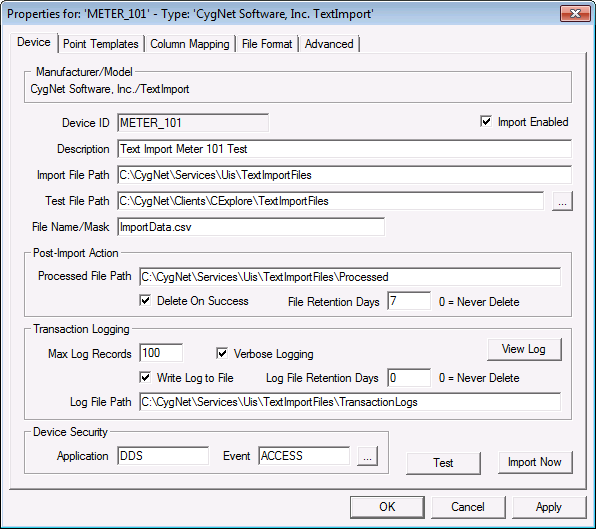Disable the Verbose Logging checkbox
Screen dimensions: 596x529
(222, 353)
